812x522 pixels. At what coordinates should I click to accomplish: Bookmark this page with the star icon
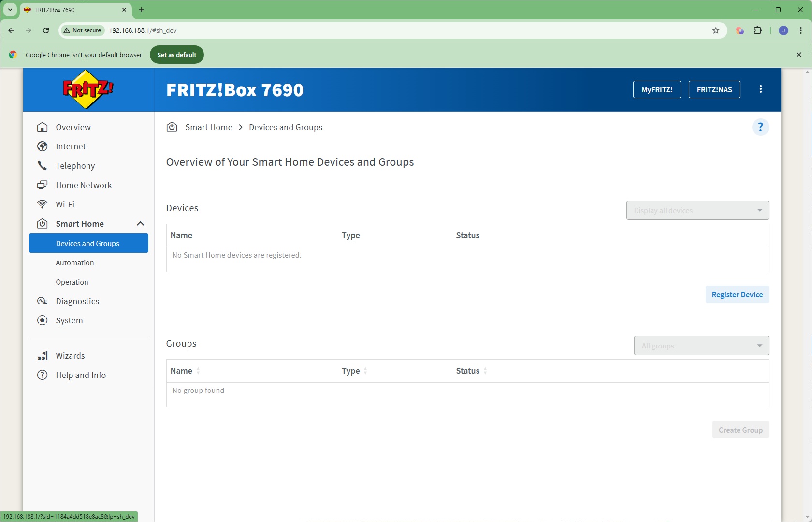click(x=716, y=30)
